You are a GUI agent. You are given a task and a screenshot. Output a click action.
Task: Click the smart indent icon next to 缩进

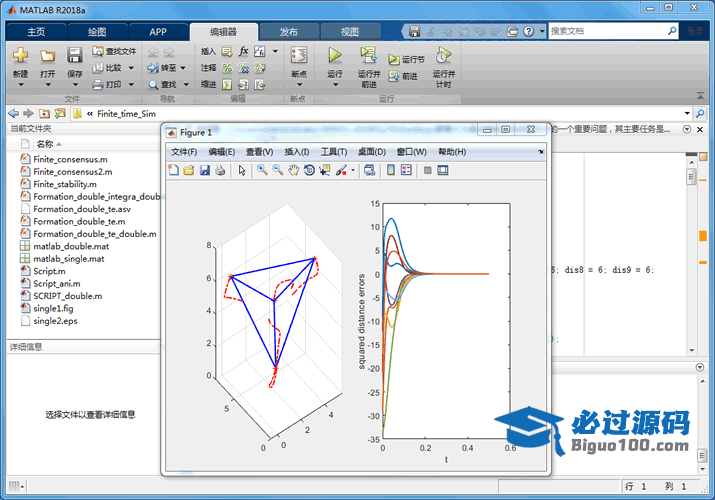tap(227, 84)
